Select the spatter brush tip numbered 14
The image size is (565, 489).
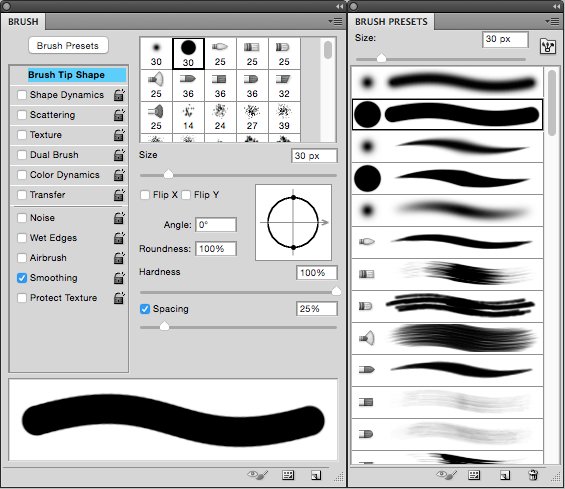pyautogui.click(x=188, y=117)
